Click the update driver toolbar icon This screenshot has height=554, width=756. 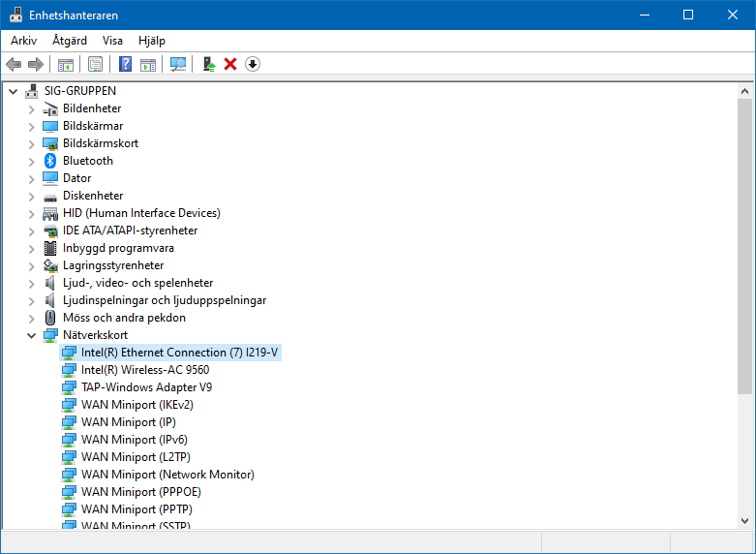pos(208,64)
